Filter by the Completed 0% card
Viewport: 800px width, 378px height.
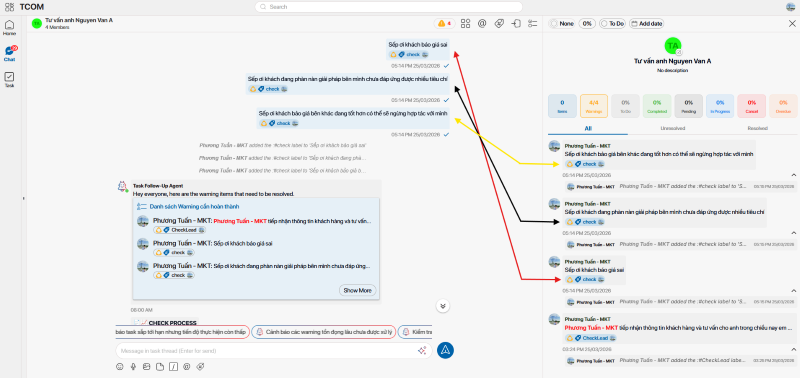pos(657,106)
